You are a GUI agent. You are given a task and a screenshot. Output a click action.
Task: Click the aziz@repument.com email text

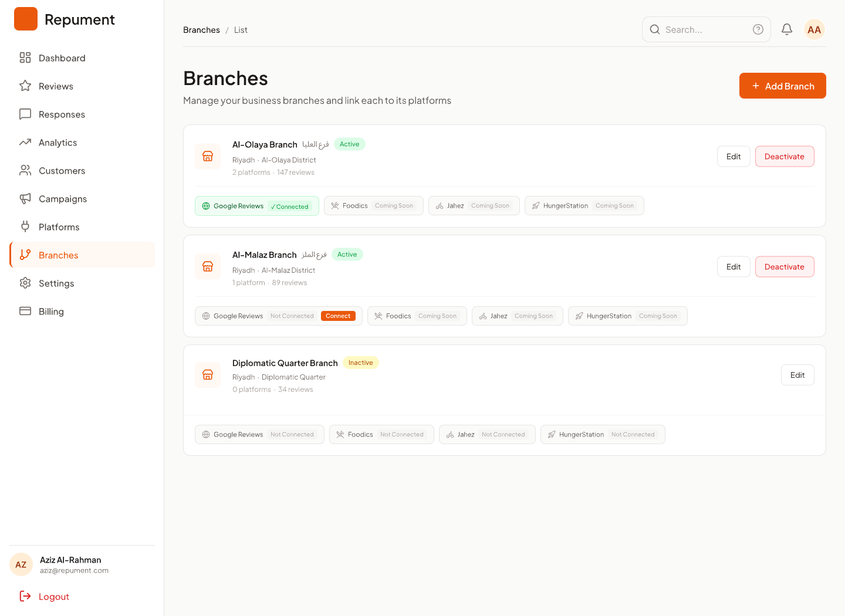pos(74,571)
